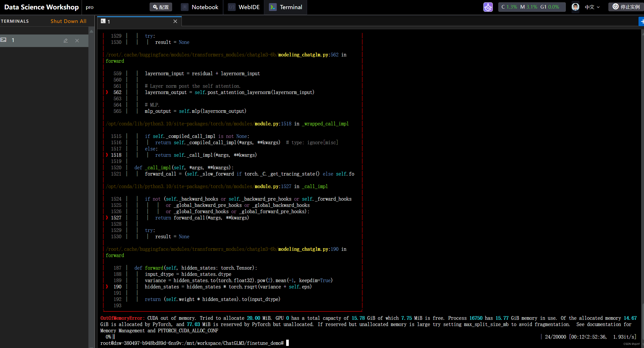Image resolution: width=644 pixels, height=348 pixels.
Task: Shut down terminal 1 in sidebar
Action: click(77, 40)
